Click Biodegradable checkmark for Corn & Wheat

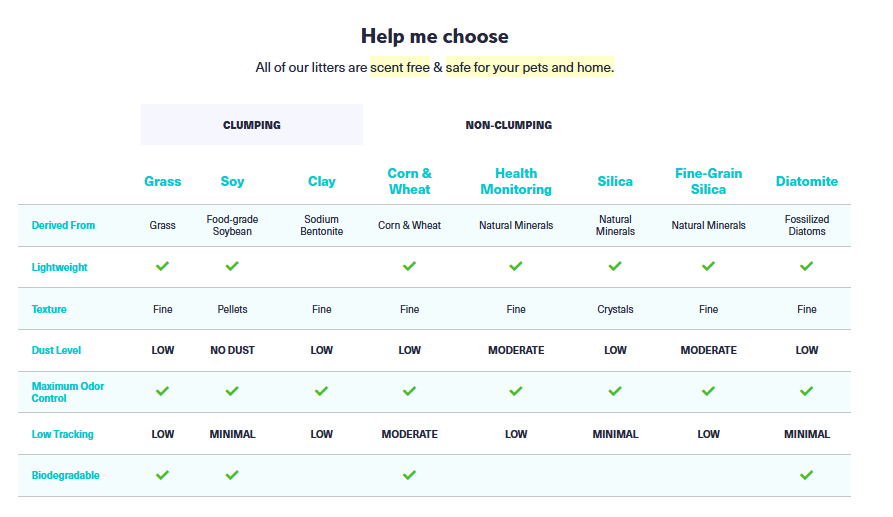(x=409, y=475)
